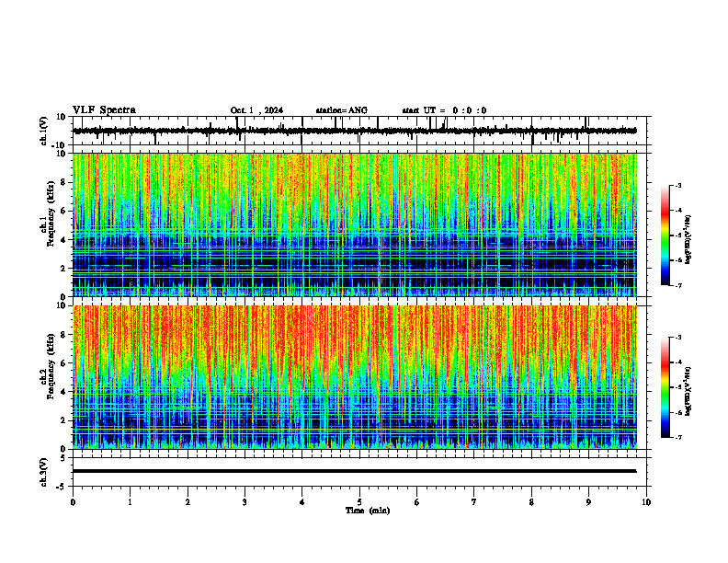Click the "-7" label on ch.1 colorbar
The image size is (728, 563).
click(678, 285)
